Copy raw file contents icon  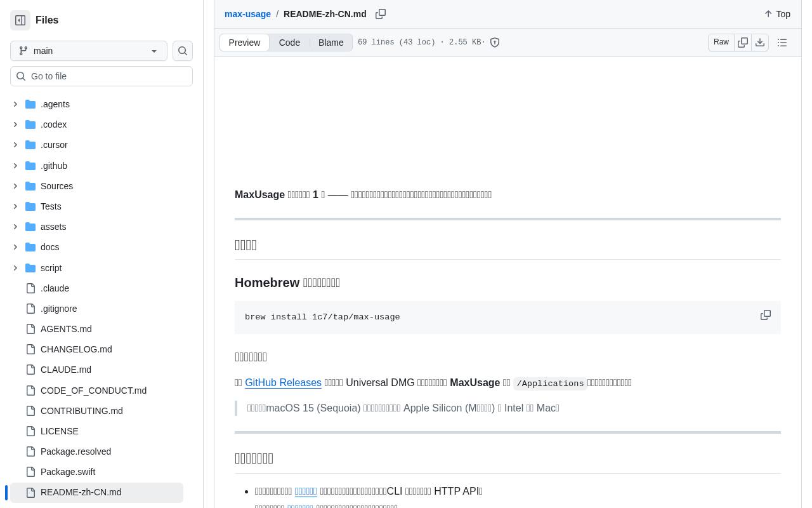743,43
